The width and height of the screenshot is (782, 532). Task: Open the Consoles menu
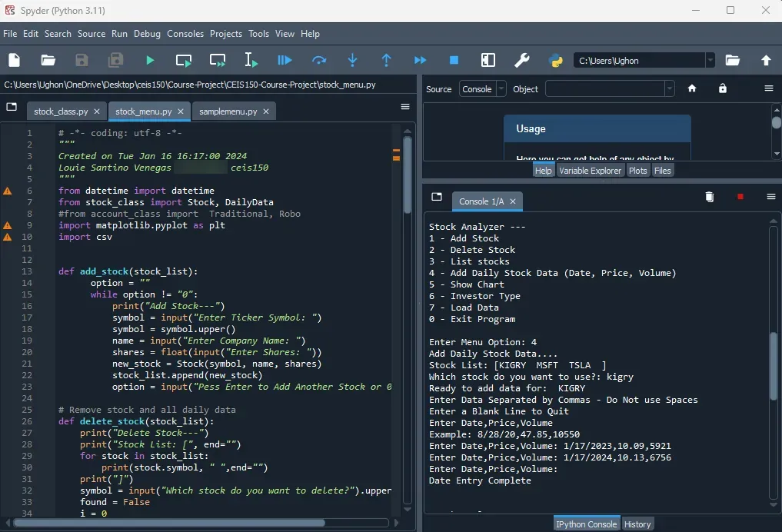pyautogui.click(x=185, y=33)
